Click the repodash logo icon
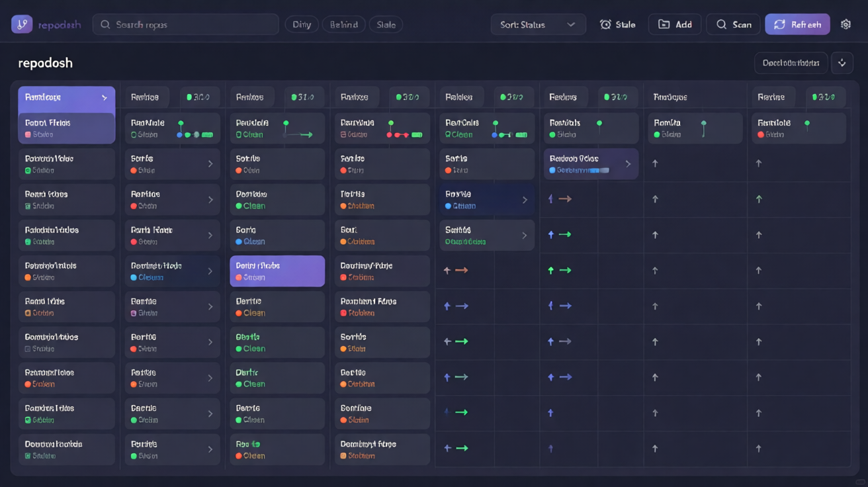The height and width of the screenshot is (487, 868). tap(22, 24)
